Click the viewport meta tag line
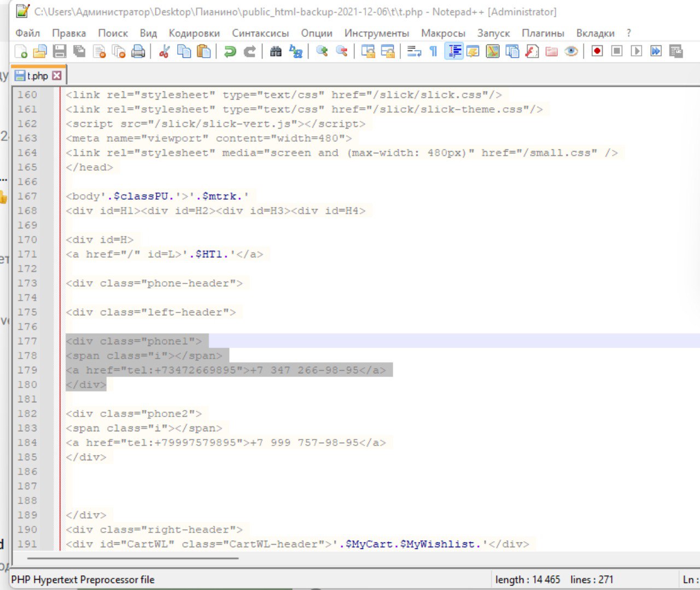Viewport: 700px width, 590px height. (208, 138)
